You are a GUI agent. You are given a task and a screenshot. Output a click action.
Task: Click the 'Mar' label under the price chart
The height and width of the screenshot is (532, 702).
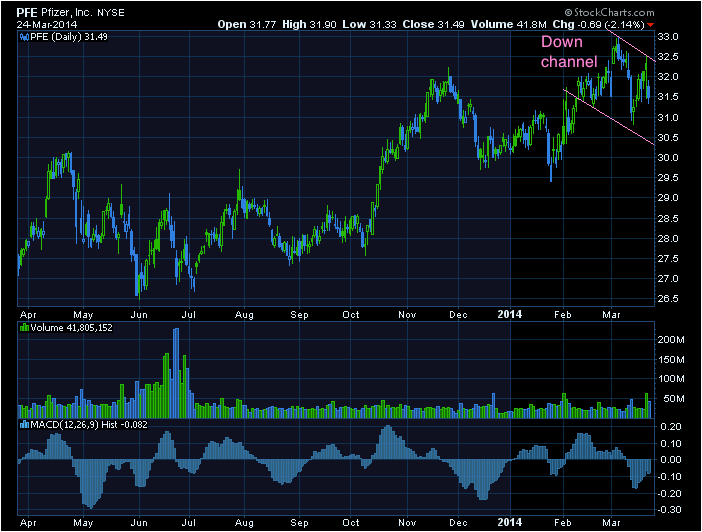click(611, 315)
